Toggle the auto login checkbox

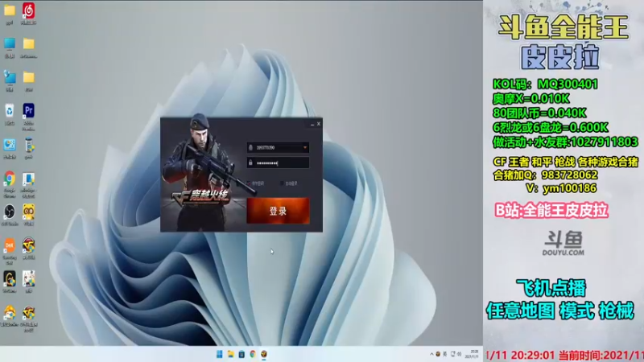tap(282, 183)
